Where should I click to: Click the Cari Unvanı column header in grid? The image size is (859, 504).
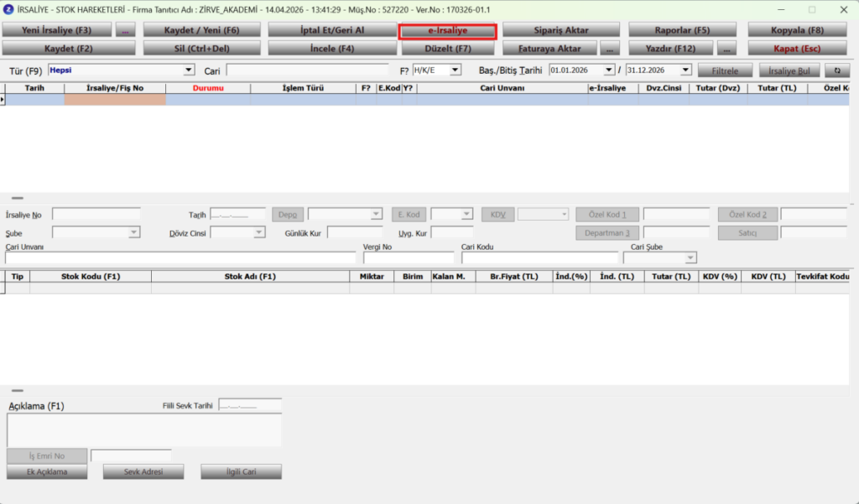click(502, 88)
